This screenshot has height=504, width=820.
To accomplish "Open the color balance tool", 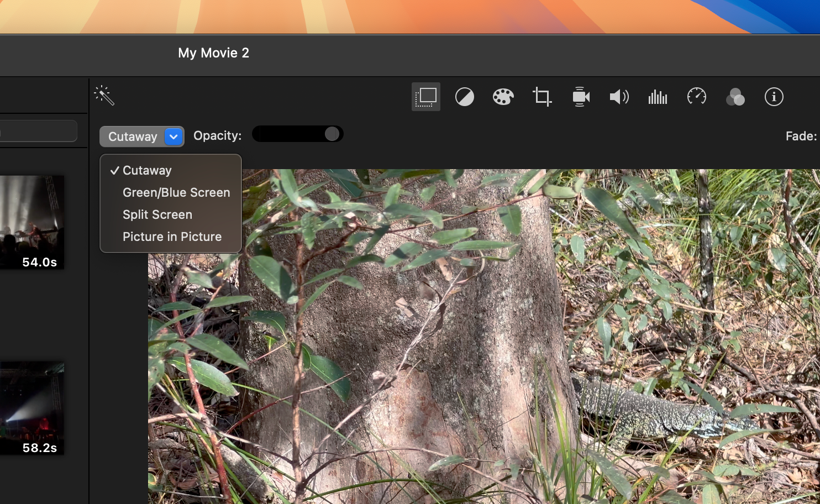I will click(465, 97).
